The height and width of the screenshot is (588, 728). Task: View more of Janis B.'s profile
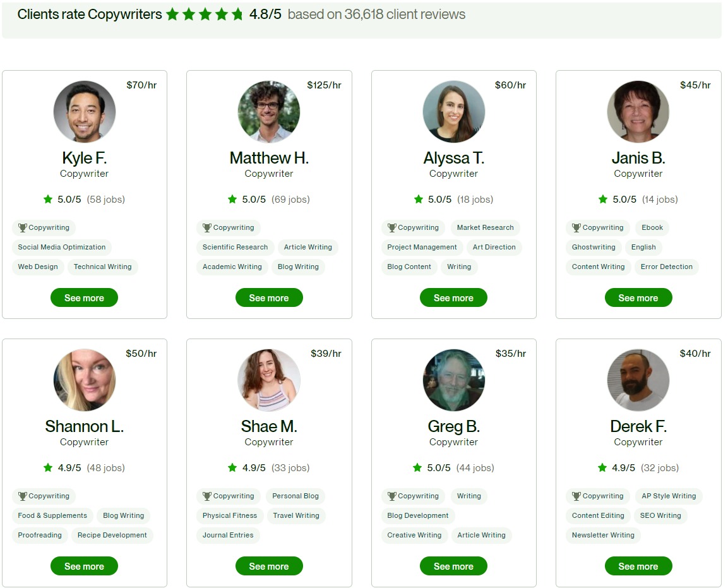coord(638,297)
